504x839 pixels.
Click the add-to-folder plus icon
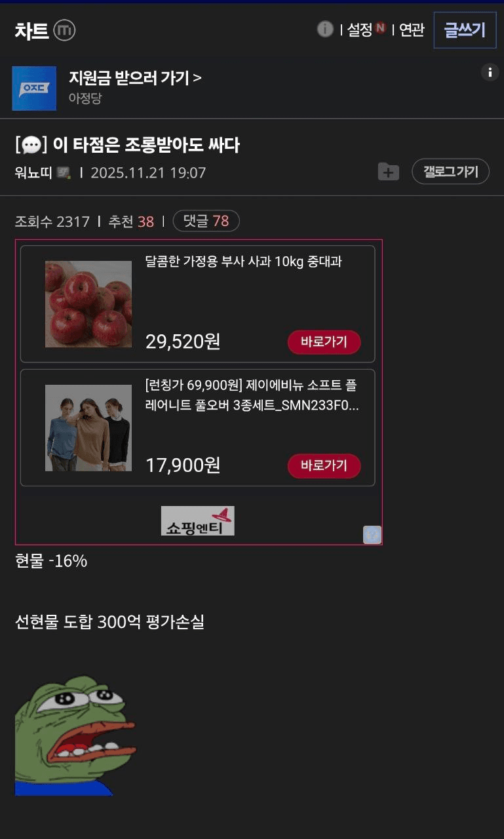point(388,172)
